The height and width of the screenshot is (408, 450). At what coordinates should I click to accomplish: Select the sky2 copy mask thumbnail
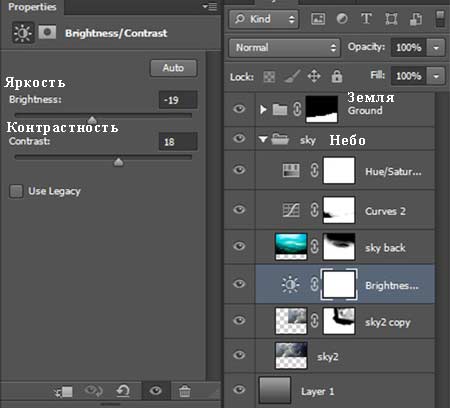(x=339, y=321)
